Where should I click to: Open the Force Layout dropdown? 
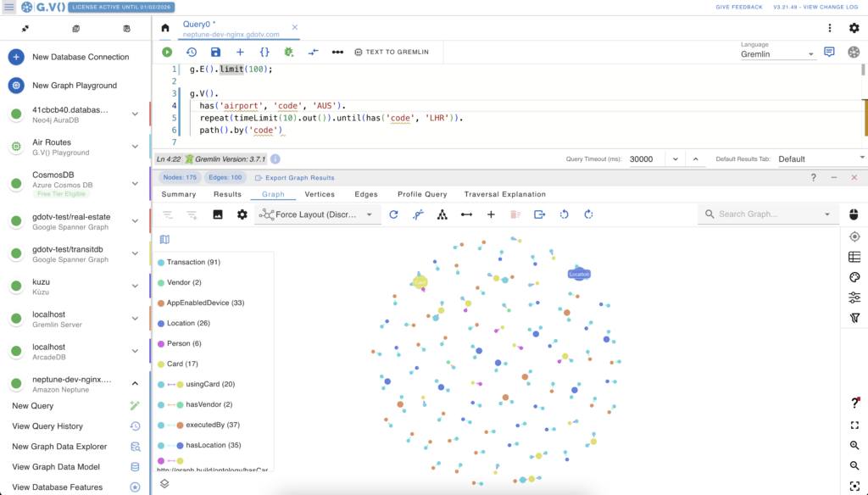(x=318, y=214)
